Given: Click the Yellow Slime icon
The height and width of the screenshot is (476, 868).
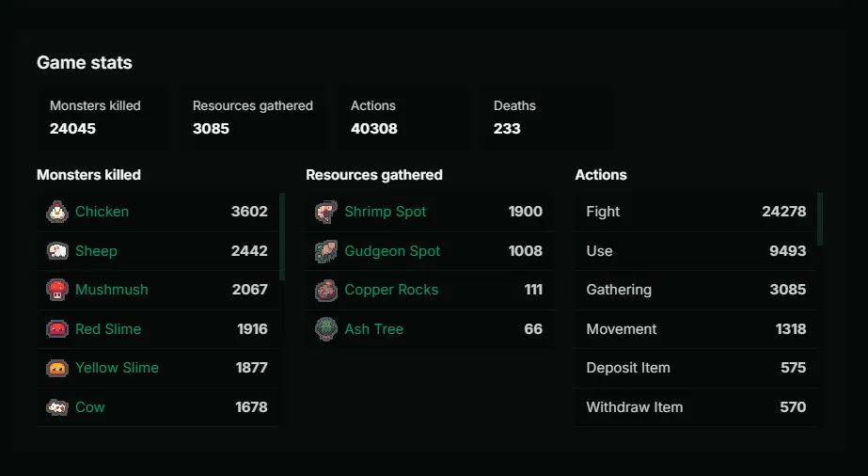Looking at the screenshot, I should (57, 368).
